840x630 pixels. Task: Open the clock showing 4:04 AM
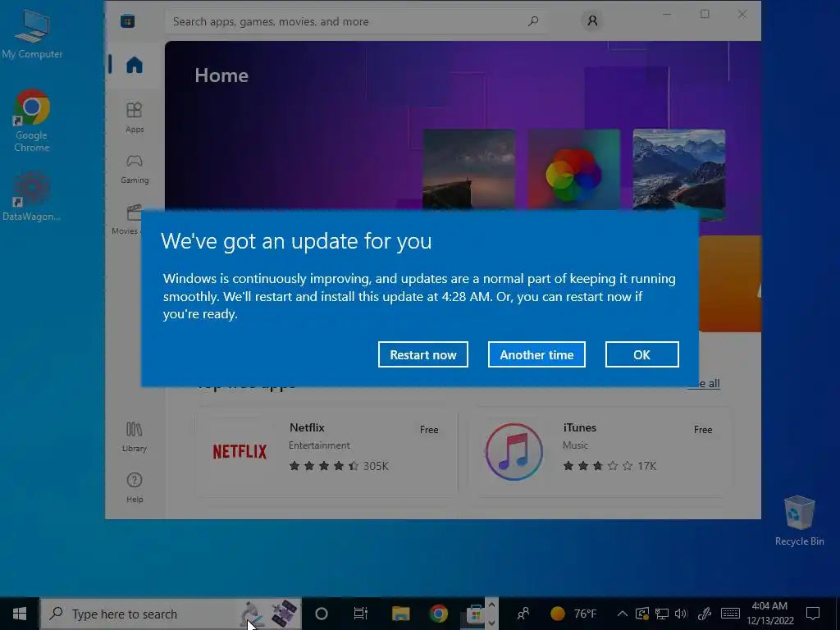click(x=769, y=614)
